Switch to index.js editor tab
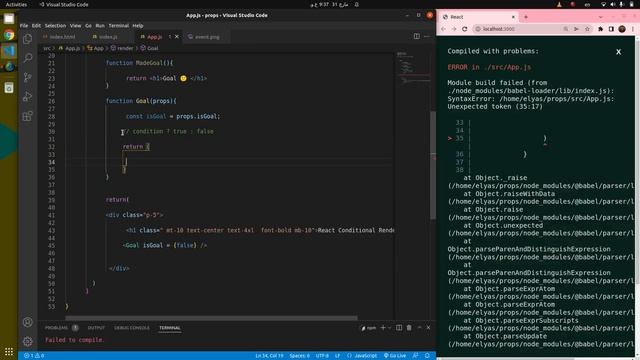This screenshot has height=360, width=640. (x=108, y=37)
